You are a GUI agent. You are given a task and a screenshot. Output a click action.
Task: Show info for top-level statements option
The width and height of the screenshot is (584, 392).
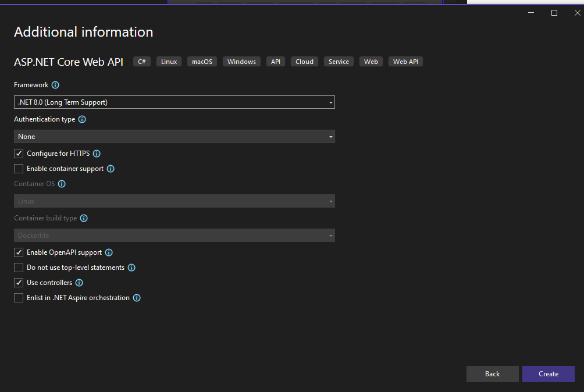pyautogui.click(x=131, y=268)
